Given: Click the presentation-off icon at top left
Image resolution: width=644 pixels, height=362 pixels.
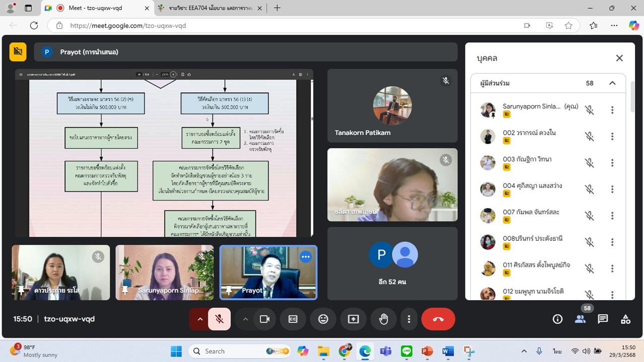Looking at the screenshot, I should [18, 51].
